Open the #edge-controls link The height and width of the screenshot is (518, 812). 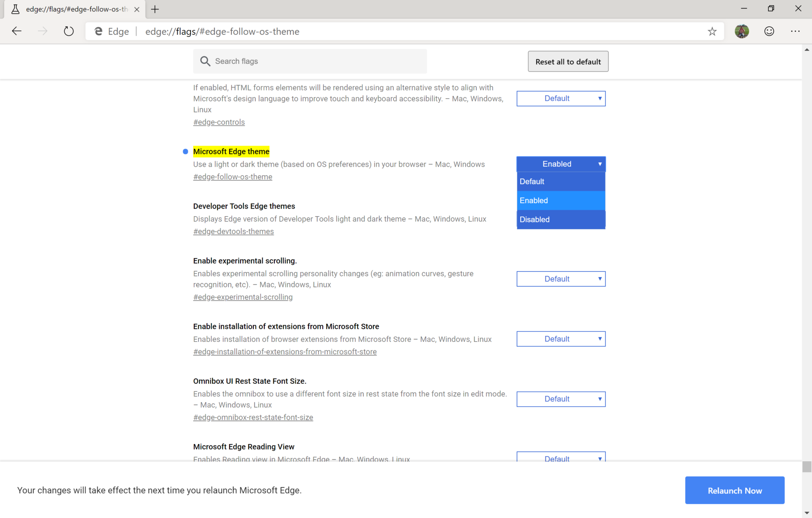coord(219,122)
